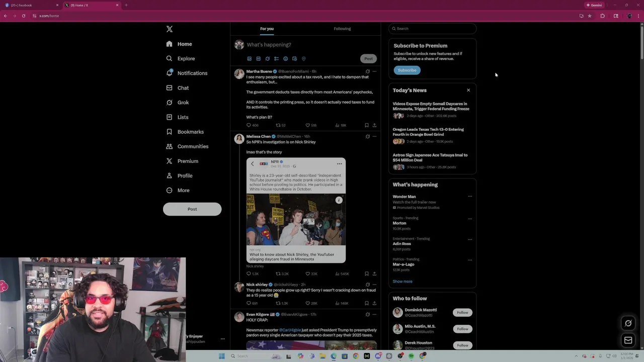
Task: Open Profile in the sidebar
Action: (x=179, y=175)
